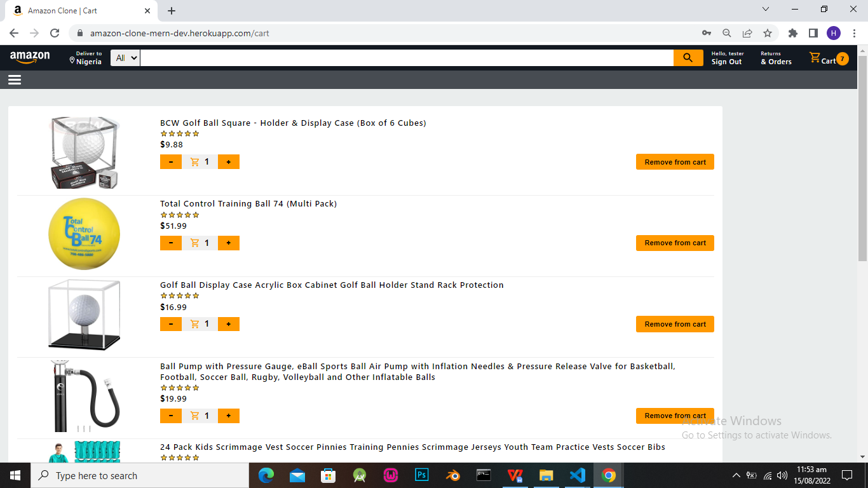Click the star rating under BCW Golf Ball Square
Image resolution: width=868 pixels, height=488 pixels.
click(x=180, y=133)
